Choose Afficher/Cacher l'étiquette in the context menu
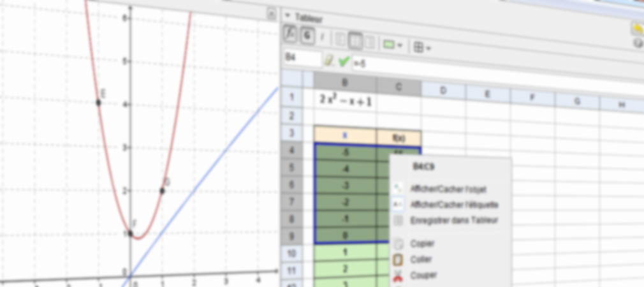Viewport: 644px width, 287px height. pyautogui.click(x=455, y=205)
